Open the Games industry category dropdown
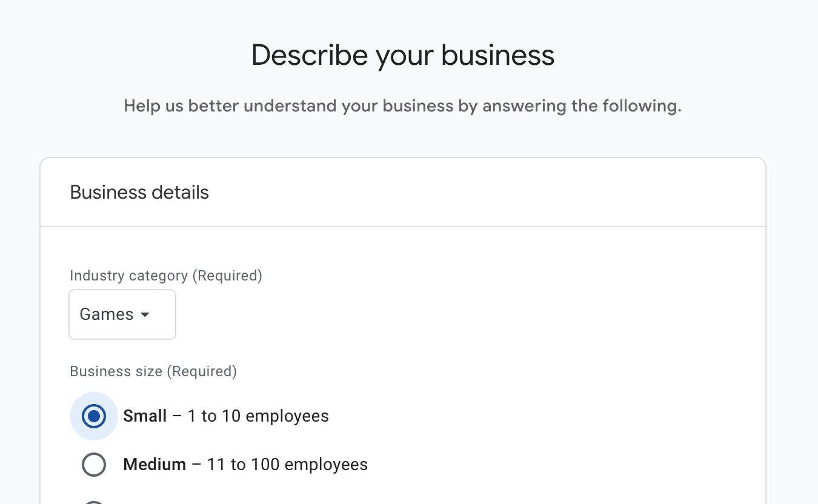The height and width of the screenshot is (504, 818). coord(122,314)
